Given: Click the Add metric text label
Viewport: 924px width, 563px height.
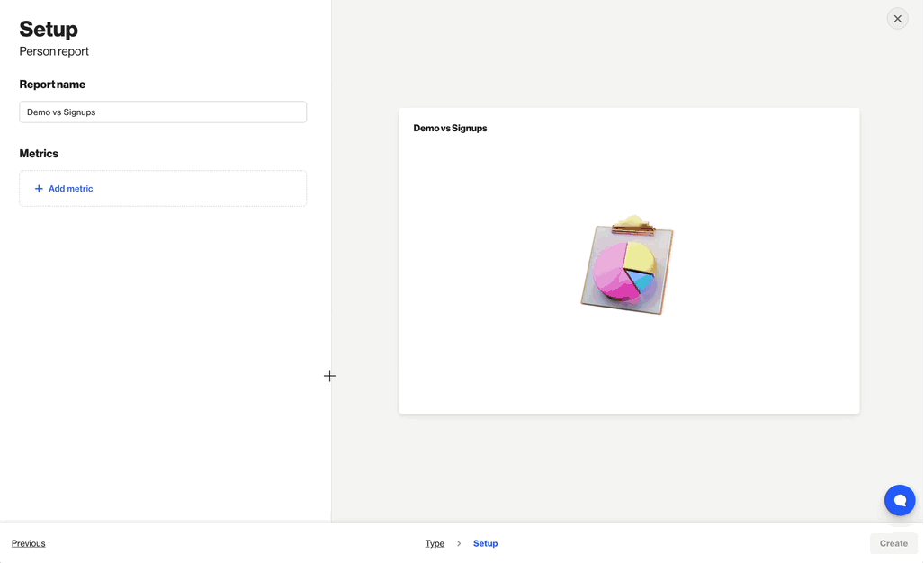Looking at the screenshot, I should click(x=71, y=189).
